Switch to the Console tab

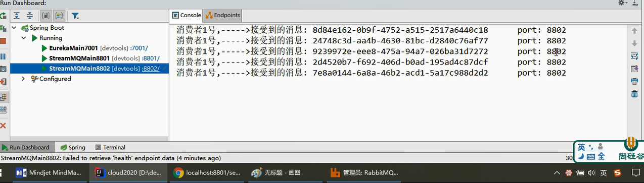pos(187,15)
